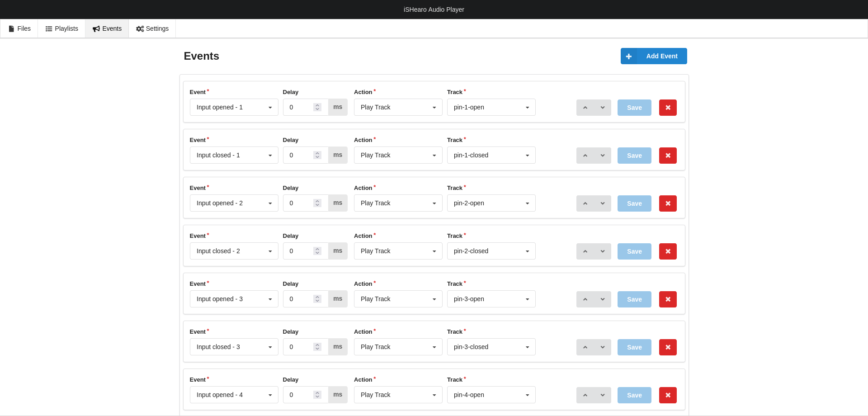
Task: Remove the pin-2-closed event row
Action: click(668, 251)
